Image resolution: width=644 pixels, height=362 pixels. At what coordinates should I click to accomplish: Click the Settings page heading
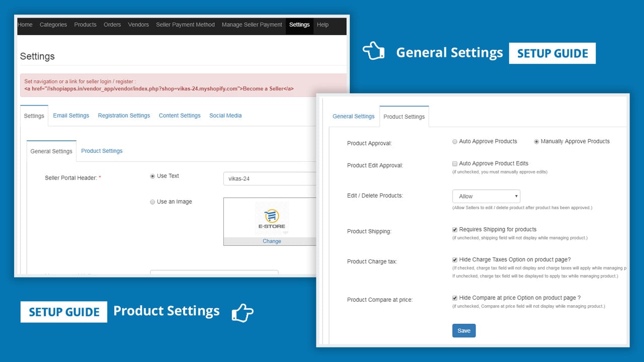[x=37, y=56]
